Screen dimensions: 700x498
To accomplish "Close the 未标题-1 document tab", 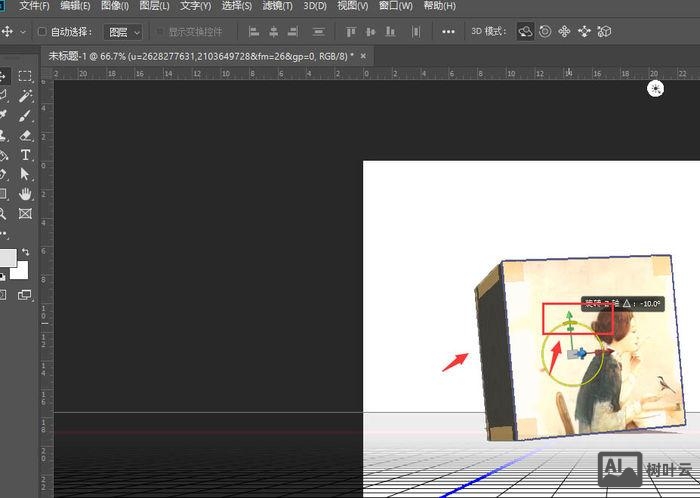I will [x=363, y=56].
